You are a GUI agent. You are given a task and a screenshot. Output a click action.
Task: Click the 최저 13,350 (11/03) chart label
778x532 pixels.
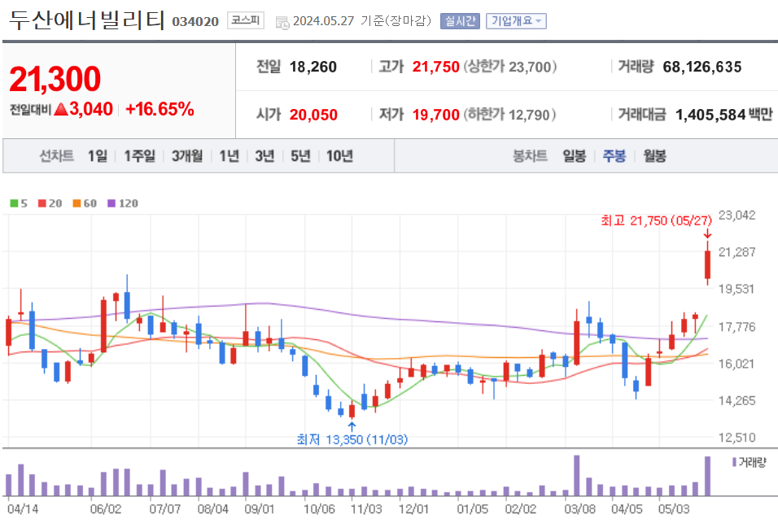click(x=352, y=439)
